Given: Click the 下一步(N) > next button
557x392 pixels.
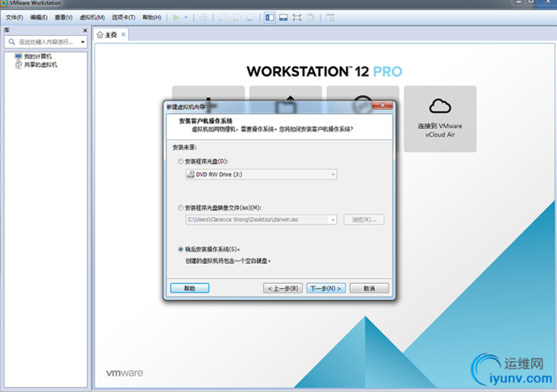Looking at the screenshot, I should tap(326, 288).
